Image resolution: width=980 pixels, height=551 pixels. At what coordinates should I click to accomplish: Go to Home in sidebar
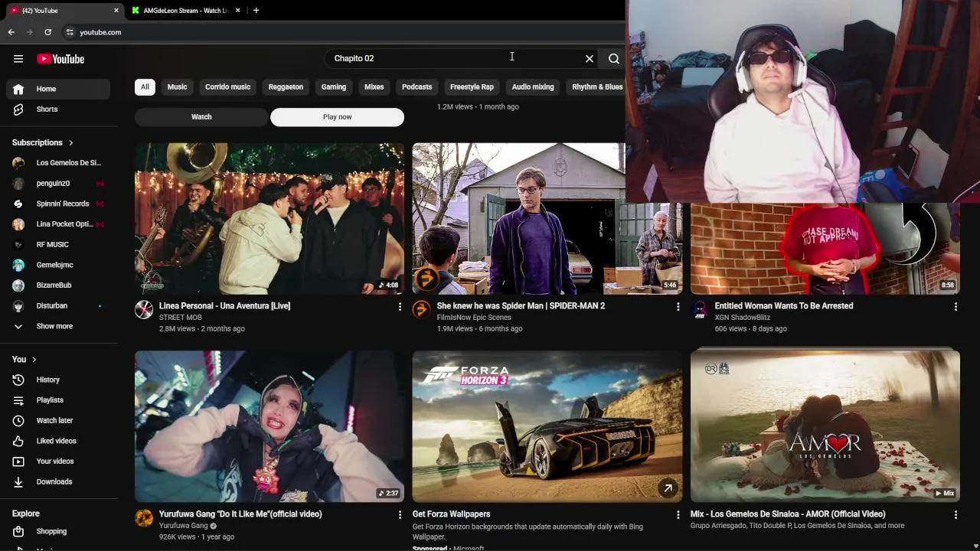pos(58,89)
